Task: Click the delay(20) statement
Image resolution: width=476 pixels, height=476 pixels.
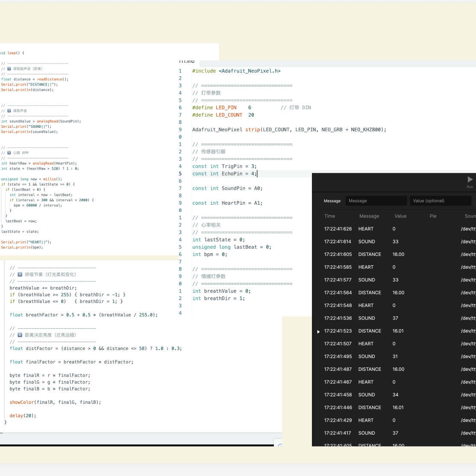Action: click(23, 416)
